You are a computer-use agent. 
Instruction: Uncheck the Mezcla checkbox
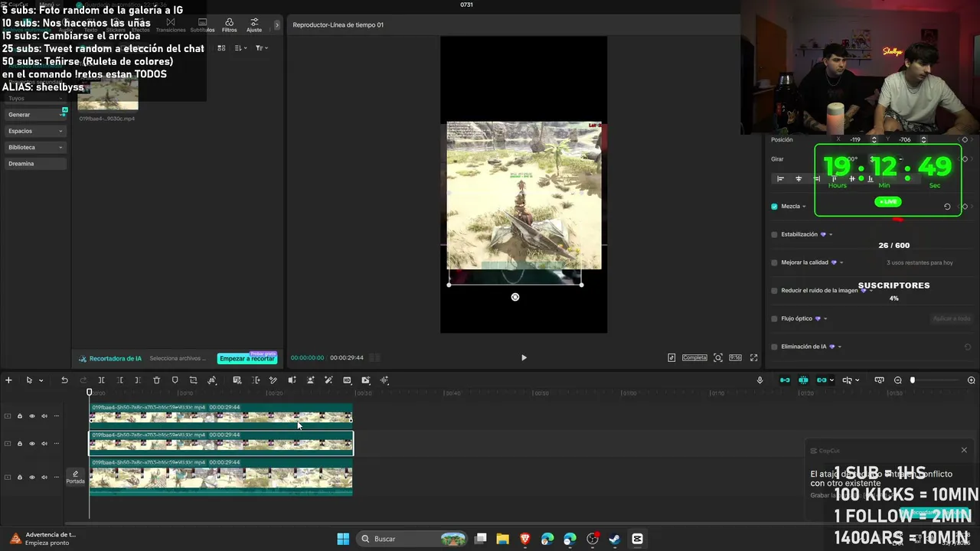click(774, 207)
